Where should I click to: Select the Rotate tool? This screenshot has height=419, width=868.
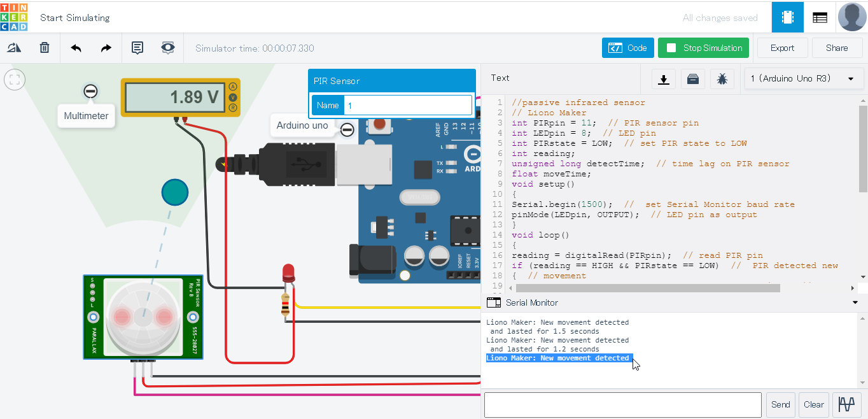tap(13, 47)
